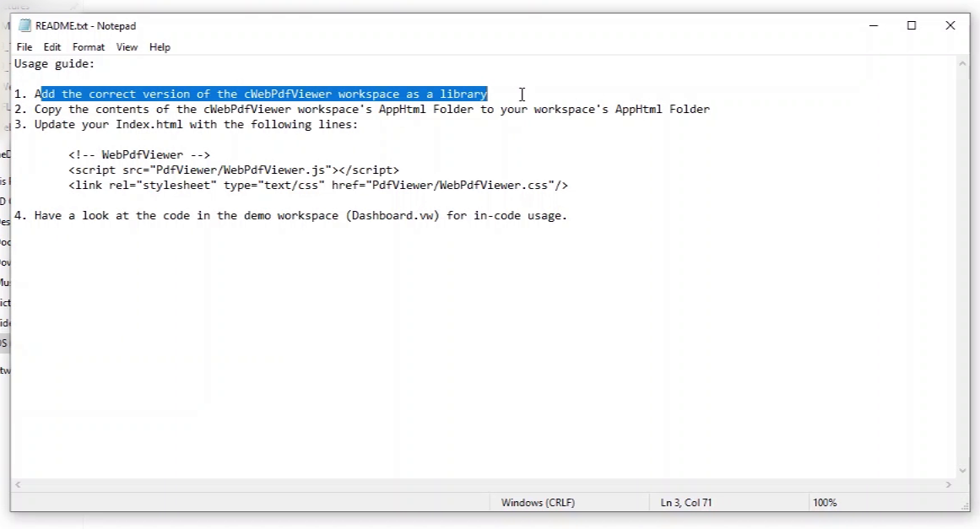Close the README.txt Notepad window

(950, 25)
